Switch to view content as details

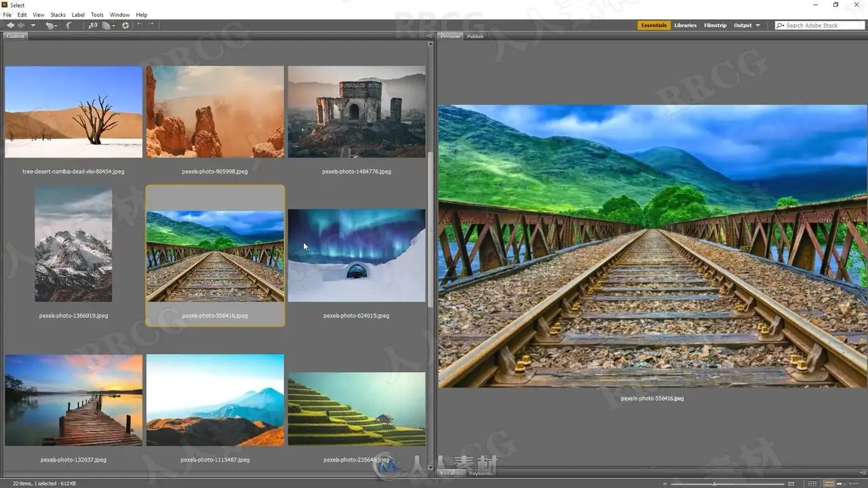point(840,484)
